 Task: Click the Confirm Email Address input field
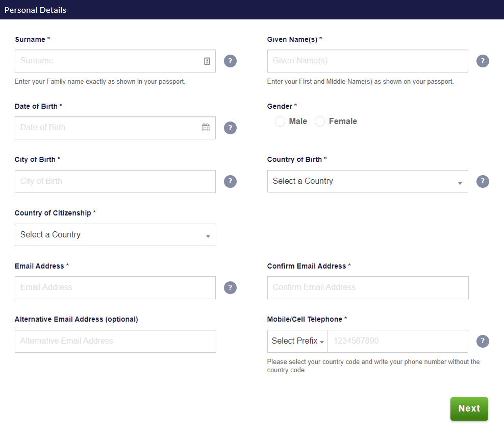(367, 287)
